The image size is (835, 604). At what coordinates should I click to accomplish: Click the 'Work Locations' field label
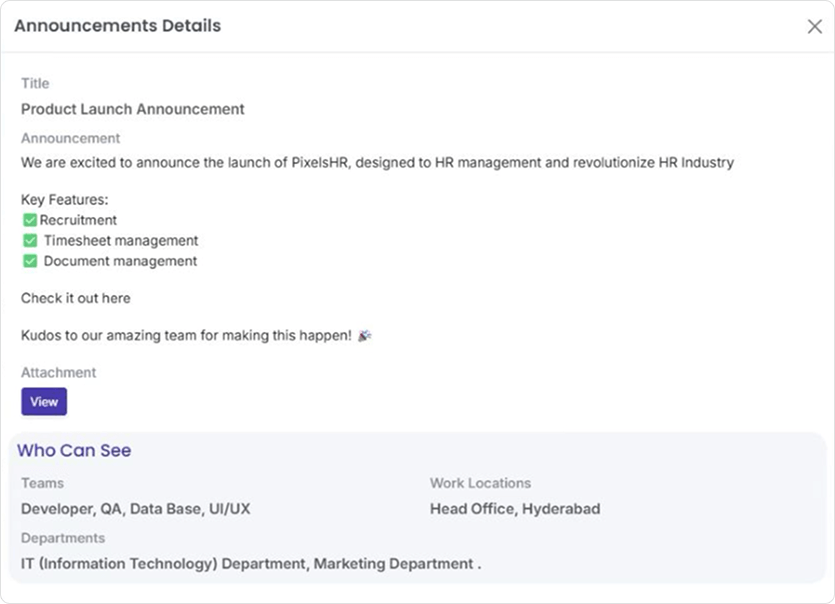click(480, 483)
